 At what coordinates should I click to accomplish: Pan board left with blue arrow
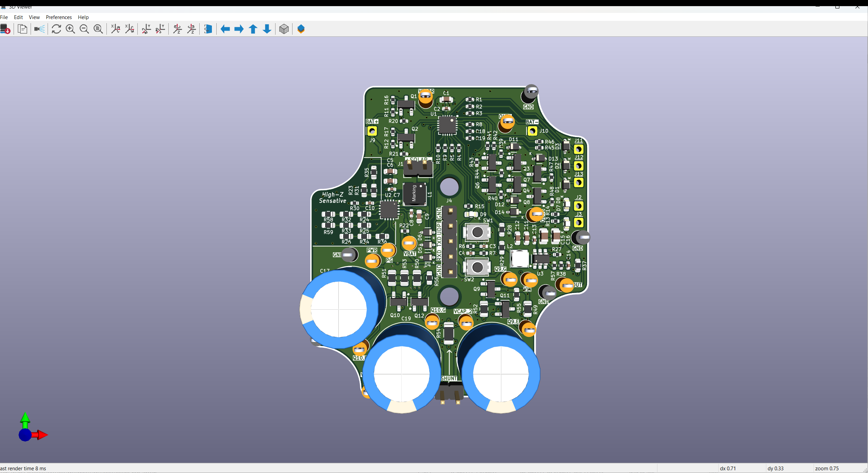tap(225, 29)
